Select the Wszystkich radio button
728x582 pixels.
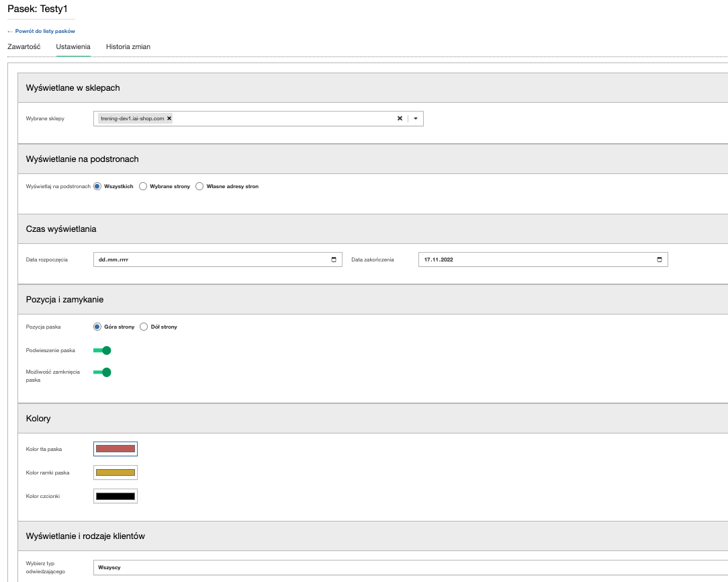97,186
